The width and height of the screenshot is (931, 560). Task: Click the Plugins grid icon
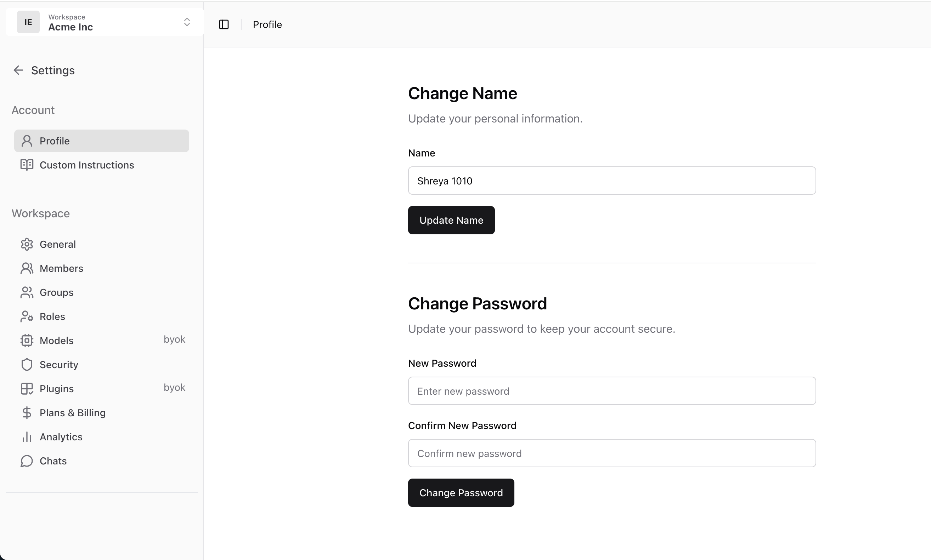click(x=27, y=389)
